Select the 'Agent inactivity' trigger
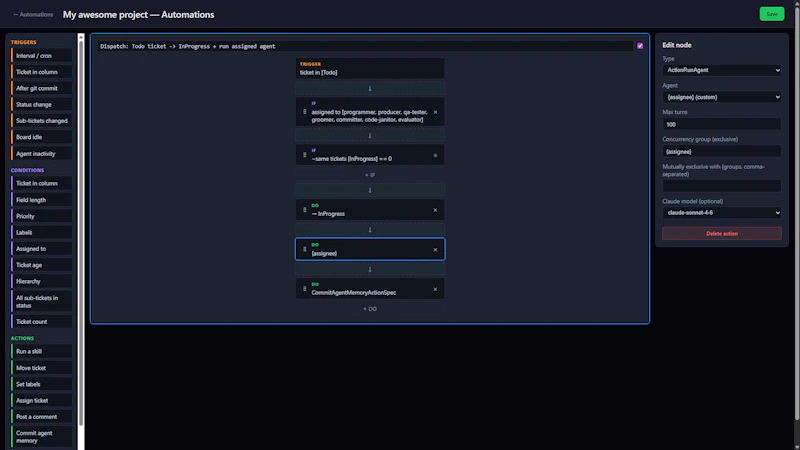800x450 pixels. 41,154
